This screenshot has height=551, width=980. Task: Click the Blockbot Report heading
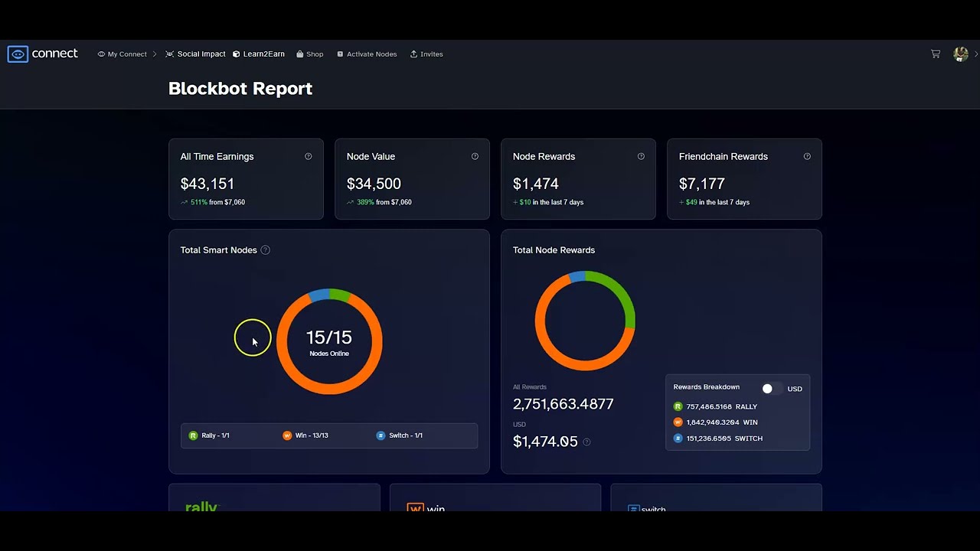pyautogui.click(x=240, y=89)
